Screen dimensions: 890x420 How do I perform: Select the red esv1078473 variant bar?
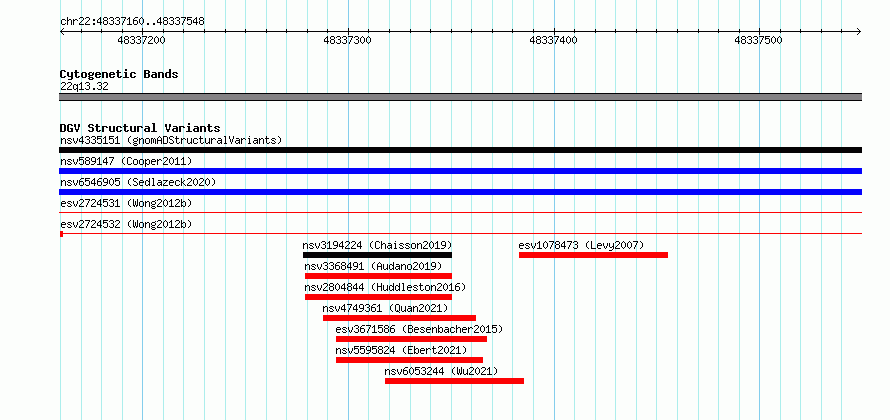point(593,255)
